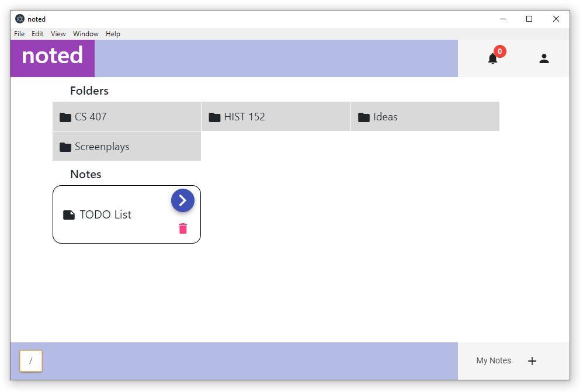
Task: Click the plus icon to add a note
Action: 532,361
